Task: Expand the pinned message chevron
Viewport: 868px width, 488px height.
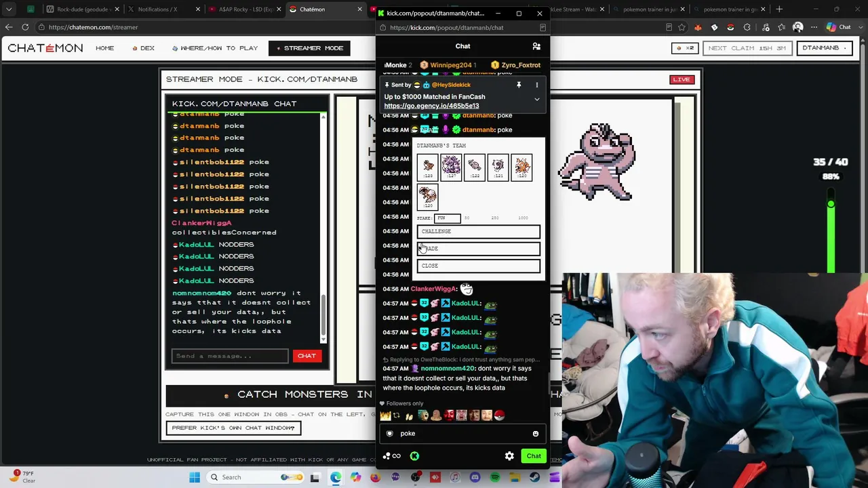Action: (536, 100)
